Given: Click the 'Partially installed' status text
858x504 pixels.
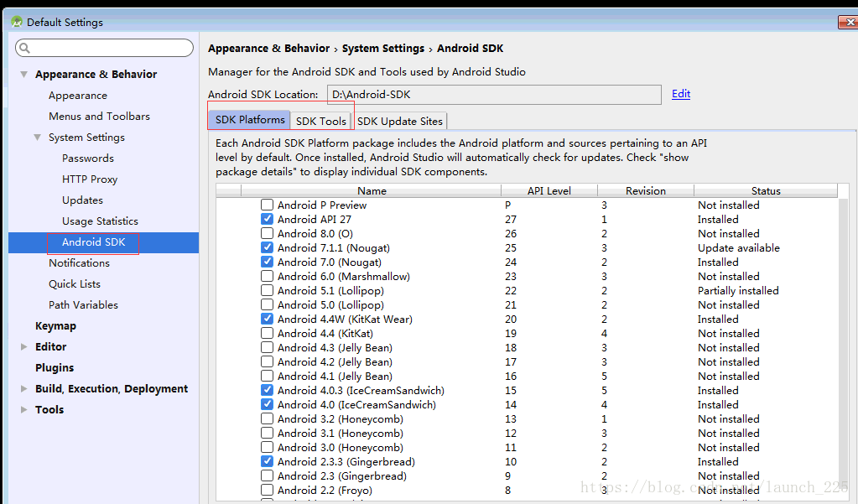Looking at the screenshot, I should [738, 291].
